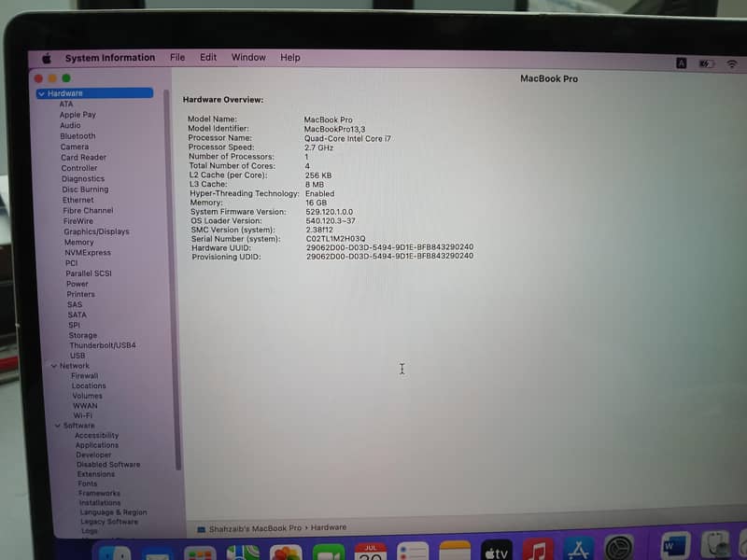
Task: Select Disc Burning in the sidebar
Action: coord(85,189)
